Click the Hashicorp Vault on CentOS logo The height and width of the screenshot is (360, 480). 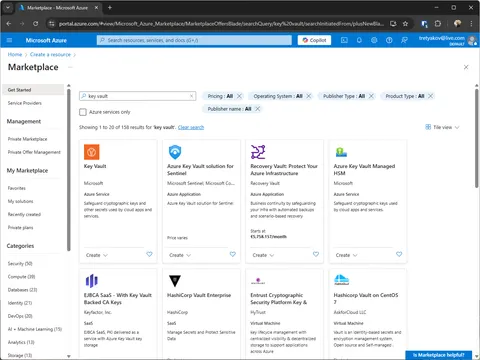pyautogui.click(x=341, y=280)
